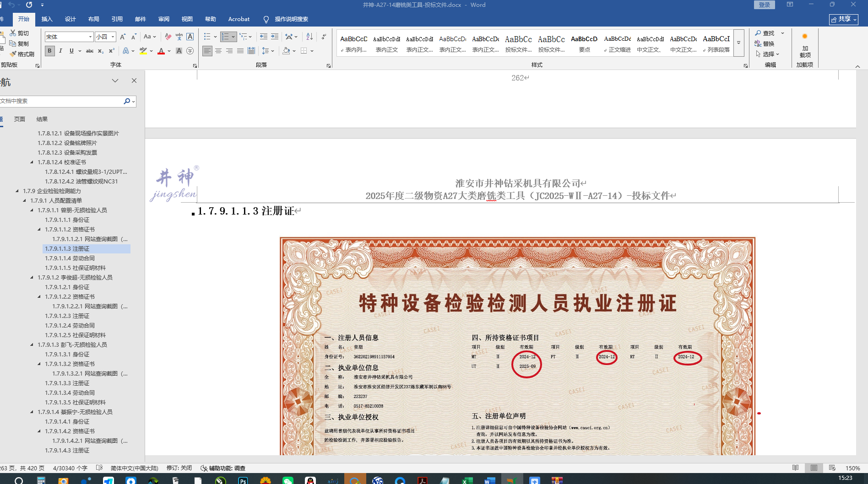The width and height of the screenshot is (868, 484).
Task: Switch to Results (结果) tab in navigation pane
Action: point(42,119)
